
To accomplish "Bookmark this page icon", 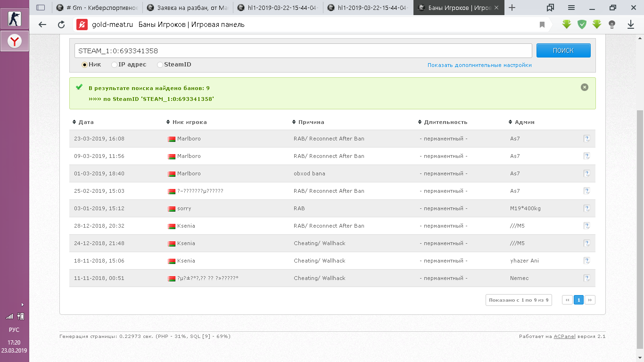I will (x=542, y=25).
